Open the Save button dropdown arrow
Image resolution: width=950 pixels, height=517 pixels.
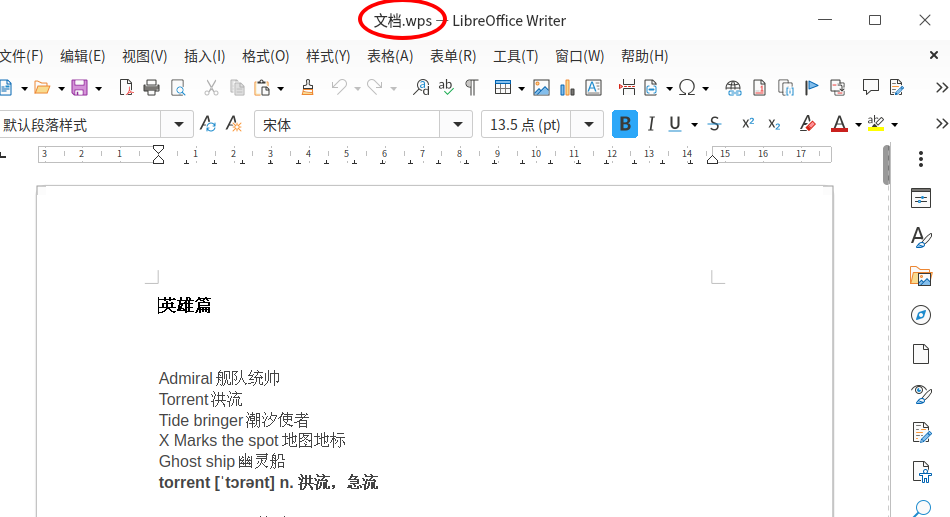(x=98, y=88)
